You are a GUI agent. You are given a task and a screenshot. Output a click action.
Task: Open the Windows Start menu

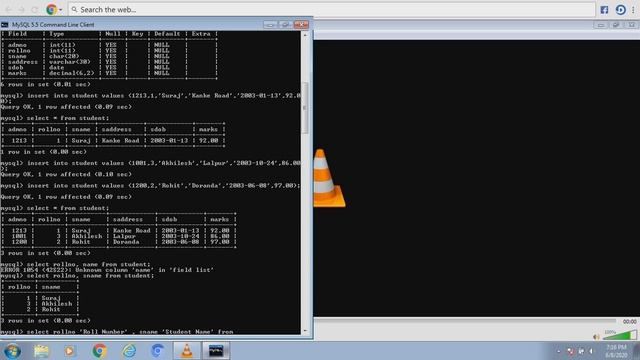13,351
